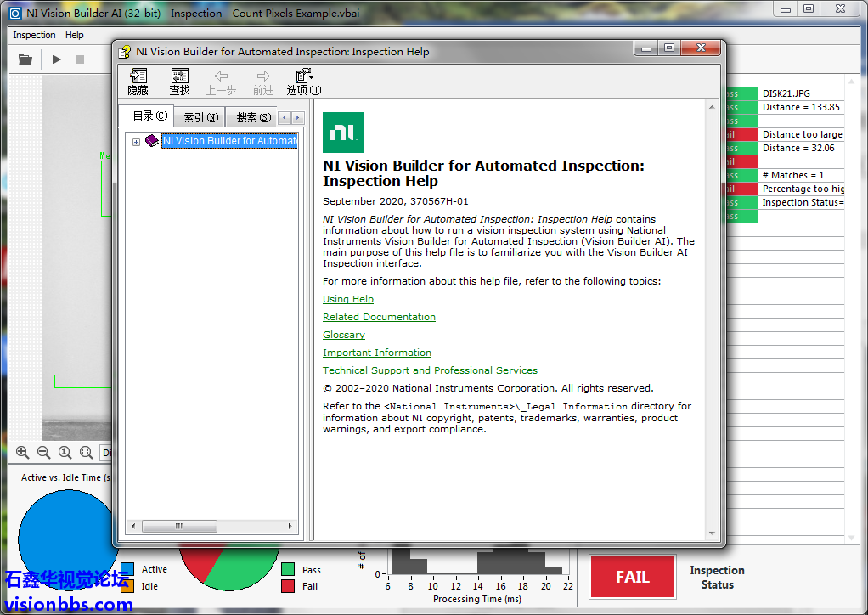Screen dimensions: 868x615
Task: Open the Help menu in main window
Action: (75, 35)
